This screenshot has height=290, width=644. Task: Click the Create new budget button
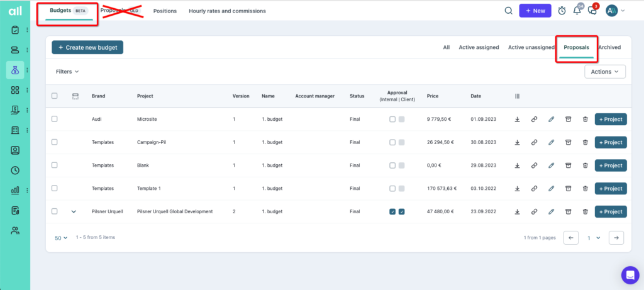click(87, 47)
